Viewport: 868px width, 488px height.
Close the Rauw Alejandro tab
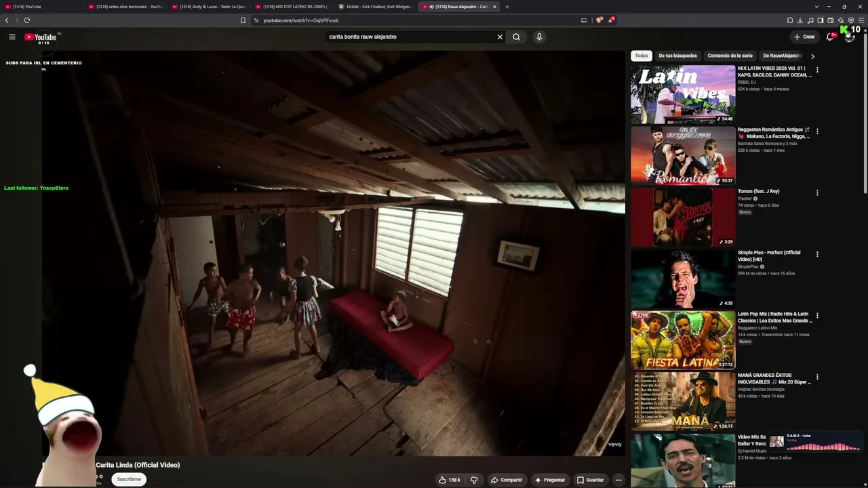[x=494, y=7]
